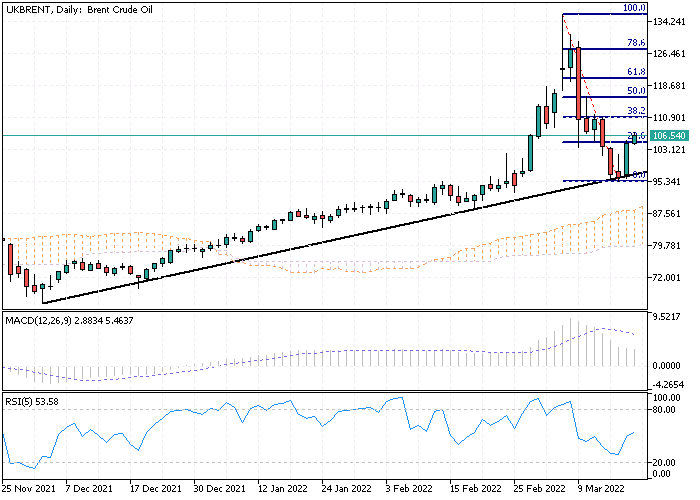This screenshot has width=700, height=500.
Task: Click the MACD 9.5217 scale value
Action: point(666,317)
